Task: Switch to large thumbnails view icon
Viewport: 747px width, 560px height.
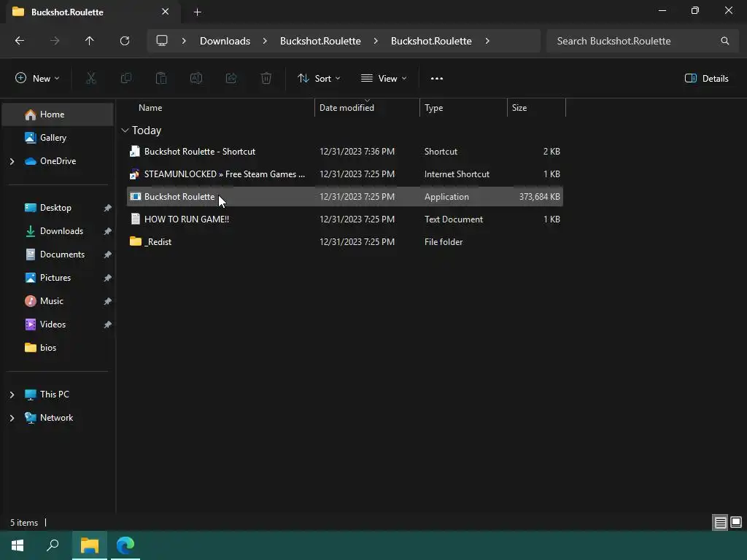Action: pyautogui.click(x=736, y=523)
